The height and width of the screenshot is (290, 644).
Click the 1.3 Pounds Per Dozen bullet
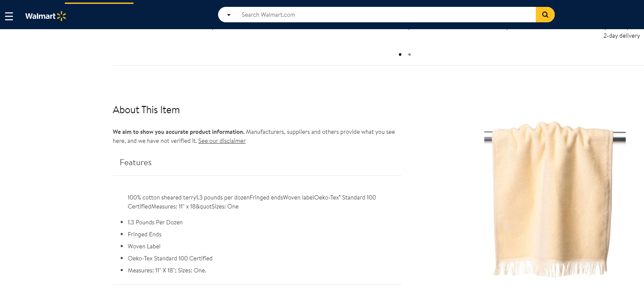(x=155, y=222)
